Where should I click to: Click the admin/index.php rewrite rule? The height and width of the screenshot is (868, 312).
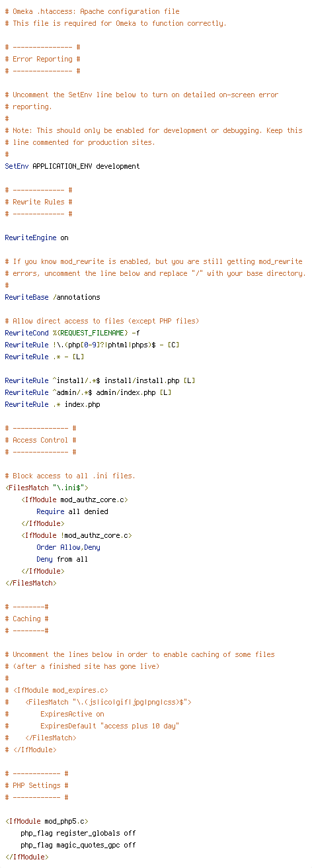coord(88,392)
